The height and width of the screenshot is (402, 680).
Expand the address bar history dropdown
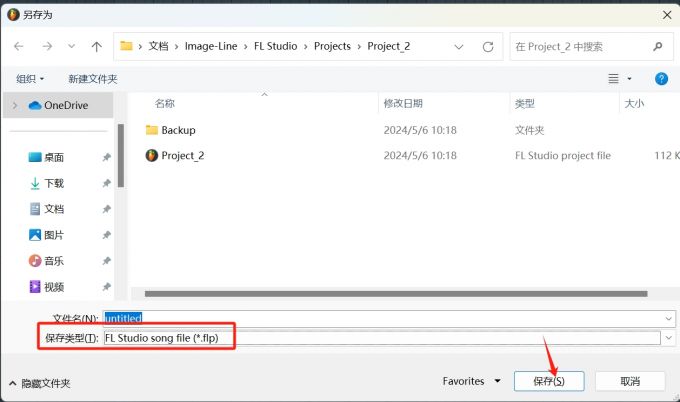coord(459,46)
